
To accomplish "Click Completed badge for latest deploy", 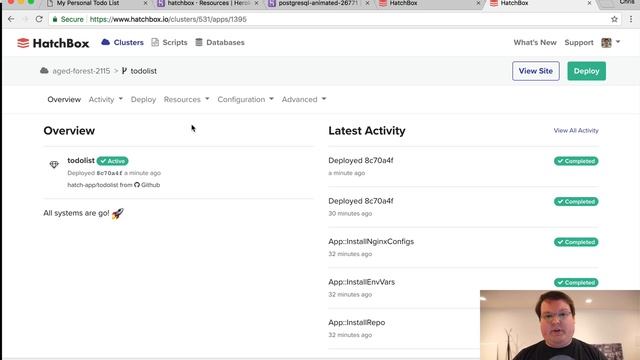I will pyautogui.click(x=576, y=161).
